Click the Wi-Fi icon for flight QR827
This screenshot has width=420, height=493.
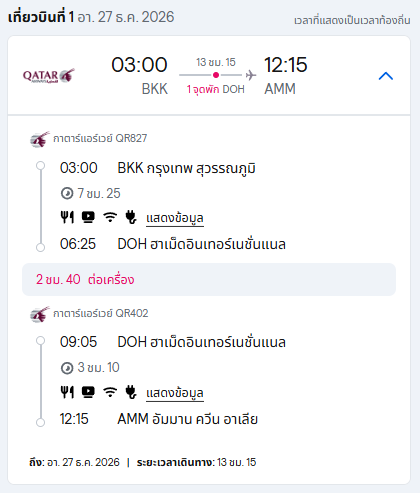point(110,217)
